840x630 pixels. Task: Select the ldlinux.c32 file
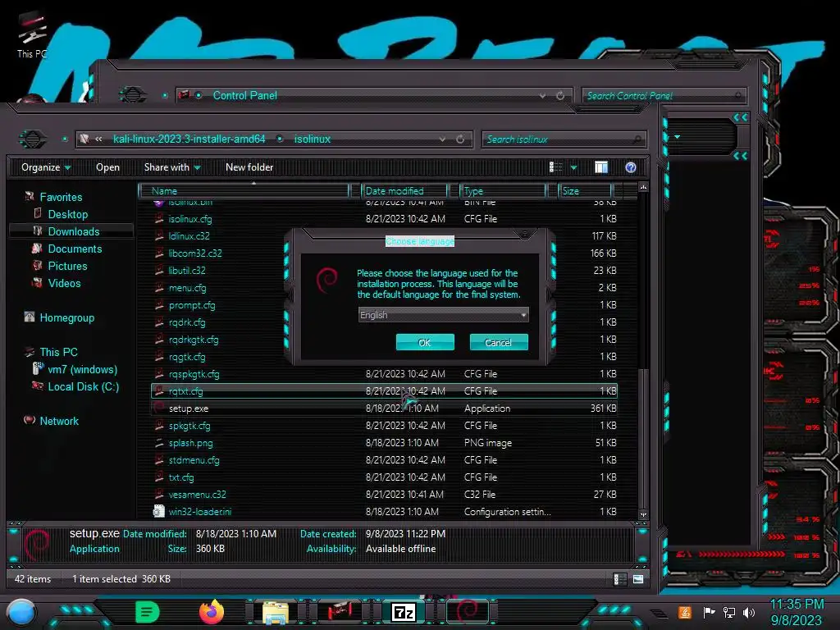point(189,235)
